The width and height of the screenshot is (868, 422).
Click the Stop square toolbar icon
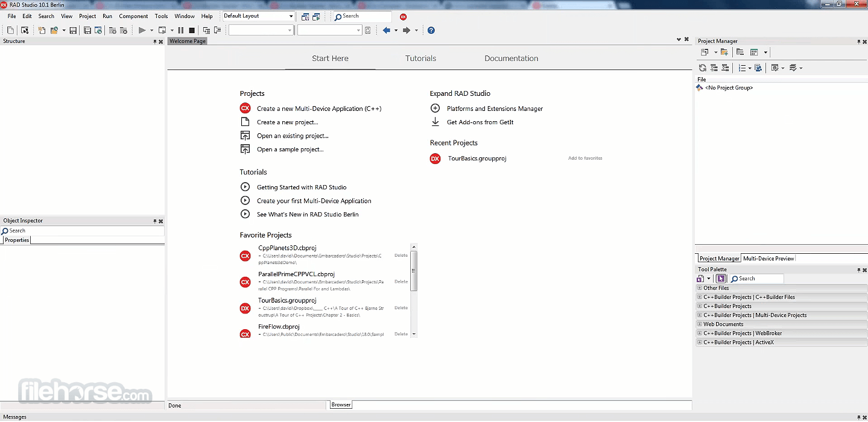(x=191, y=30)
